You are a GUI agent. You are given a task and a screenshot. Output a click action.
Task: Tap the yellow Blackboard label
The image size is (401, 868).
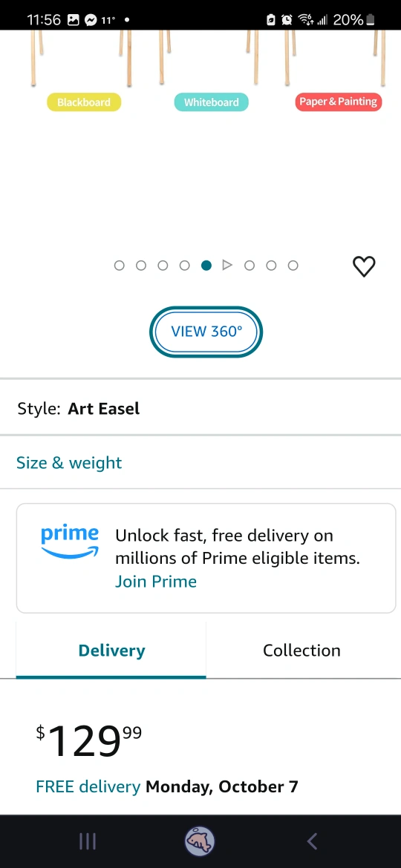click(84, 102)
